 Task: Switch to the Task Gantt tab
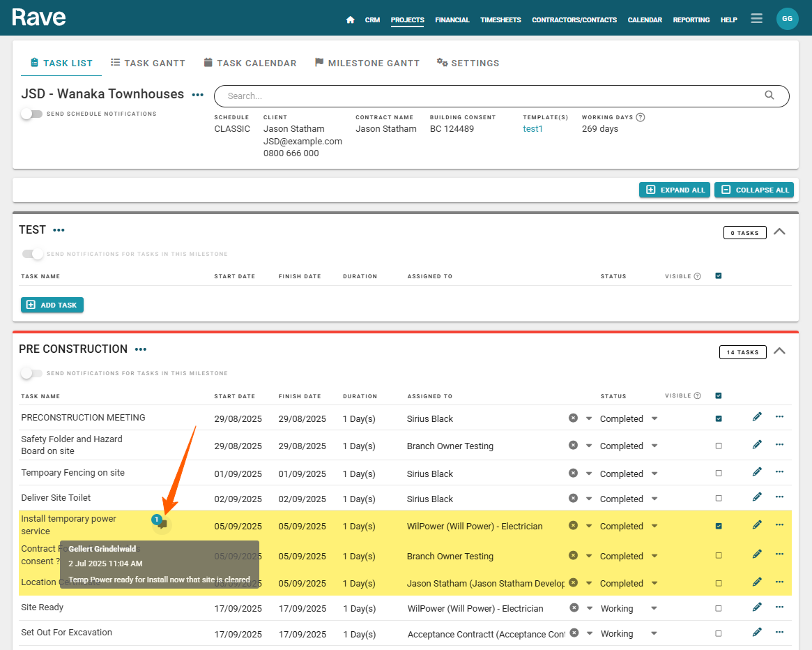click(x=148, y=63)
